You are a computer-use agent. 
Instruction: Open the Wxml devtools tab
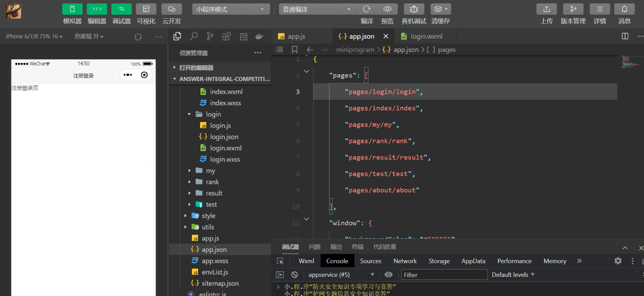click(x=306, y=261)
